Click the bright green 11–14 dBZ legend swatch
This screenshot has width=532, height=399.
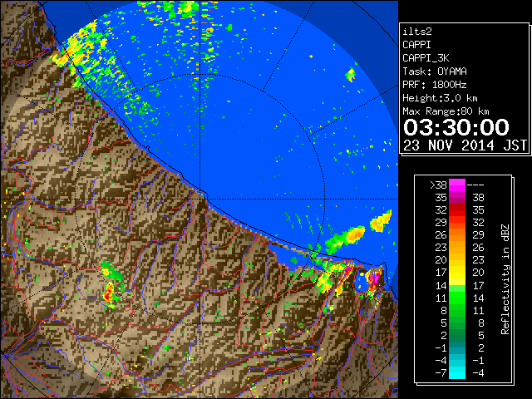click(457, 298)
